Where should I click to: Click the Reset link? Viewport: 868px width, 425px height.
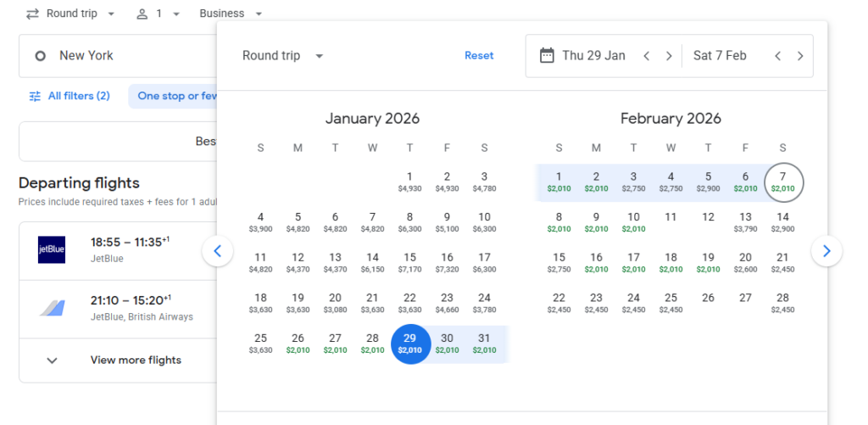tap(479, 56)
